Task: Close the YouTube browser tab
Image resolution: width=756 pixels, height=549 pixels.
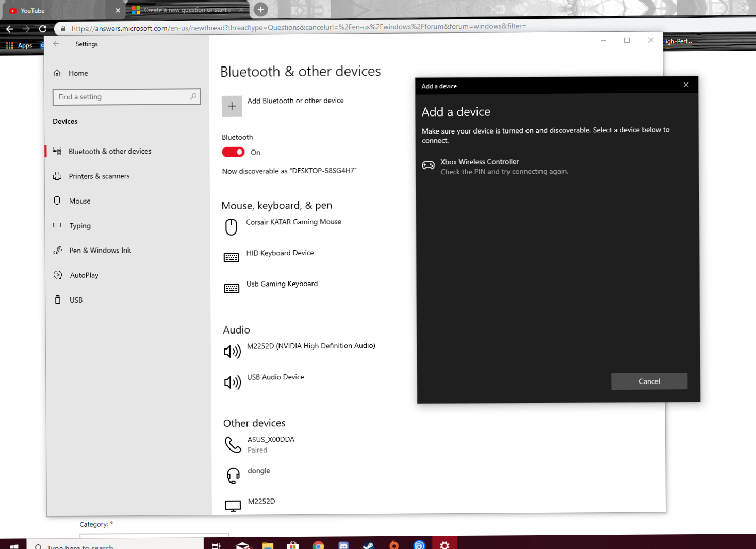Action: (x=118, y=10)
